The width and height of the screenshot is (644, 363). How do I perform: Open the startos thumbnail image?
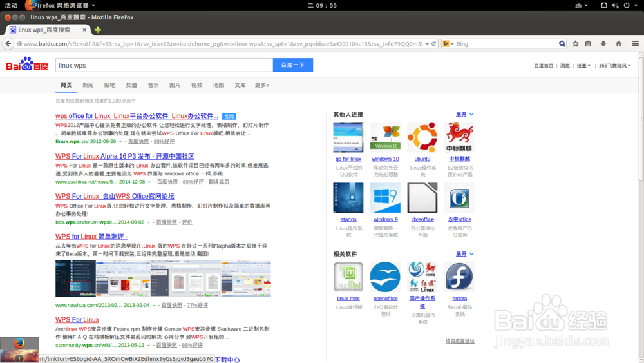348,198
